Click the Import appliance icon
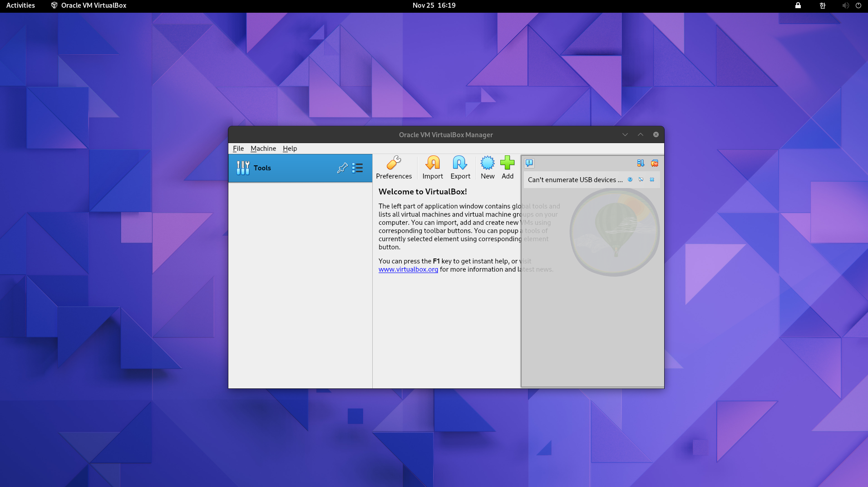This screenshot has height=487, width=868. click(433, 168)
